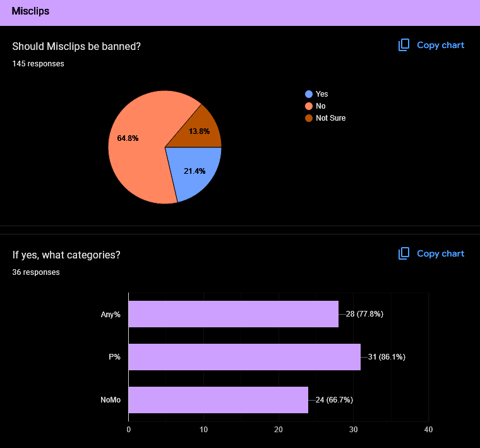This screenshot has width=480, height=448.
Task: Click the question "Should Misclips be banned?"
Action: (76, 47)
